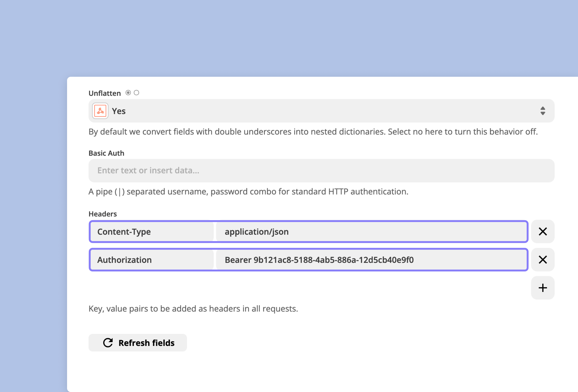Open the Unflatten dropdown showing Yes

pos(321,111)
